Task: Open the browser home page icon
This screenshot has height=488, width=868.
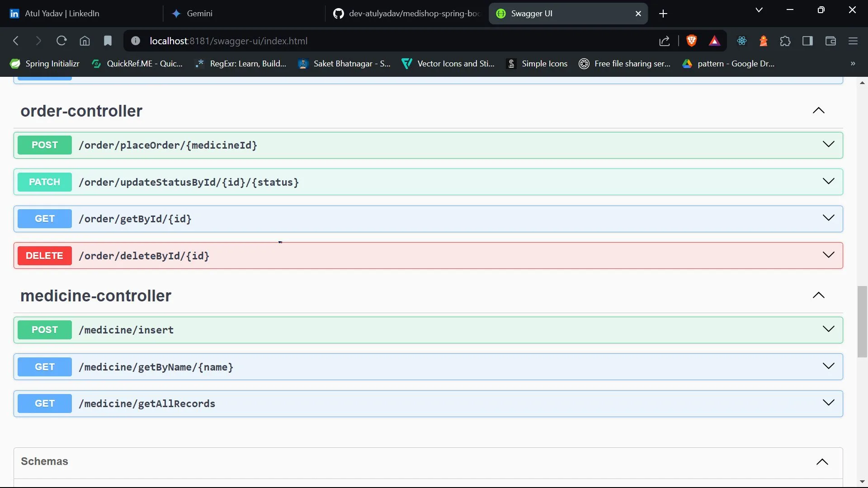Action: click(85, 41)
